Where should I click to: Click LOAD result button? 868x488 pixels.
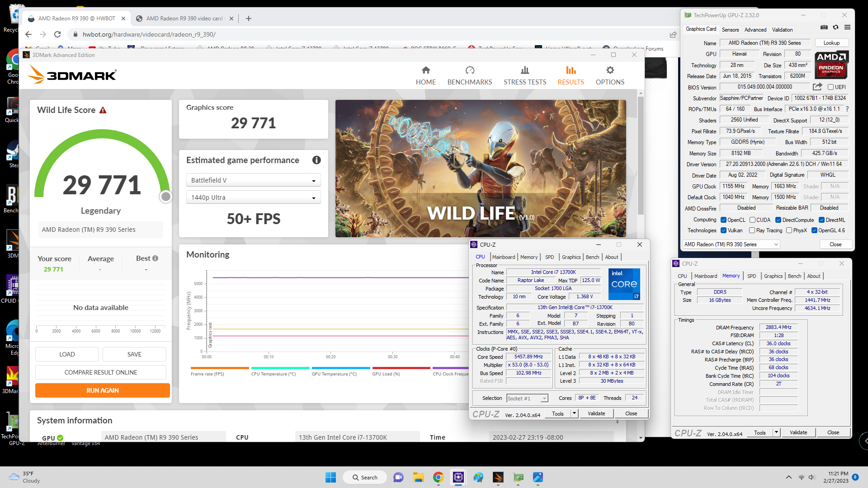click(67, 354)
